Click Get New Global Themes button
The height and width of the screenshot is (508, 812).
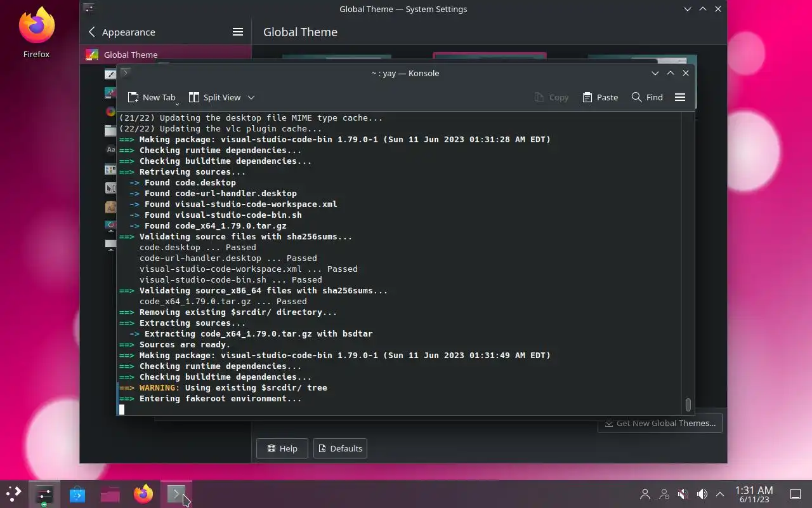point(660,423)
